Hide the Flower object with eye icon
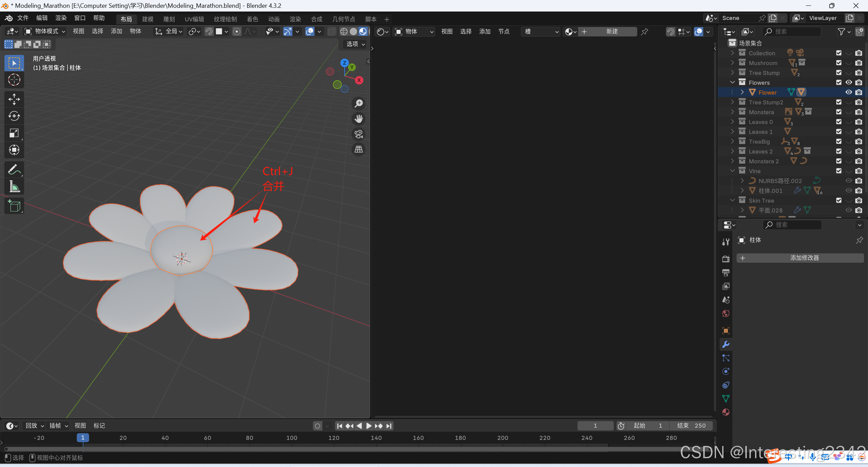Viewport: 868px width, 467px height. pyautogui.click(x=849, y=92)
